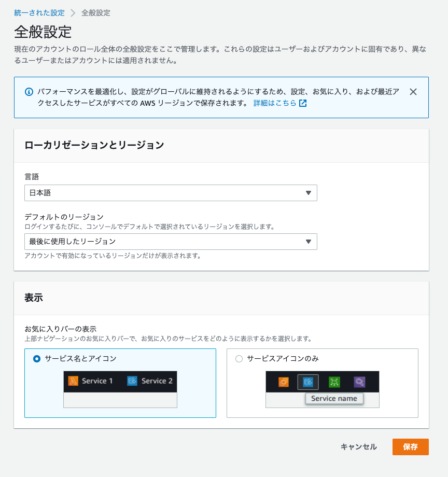Click the 保存 button
This screenshot has height=477, width=448.
[410, 446]
